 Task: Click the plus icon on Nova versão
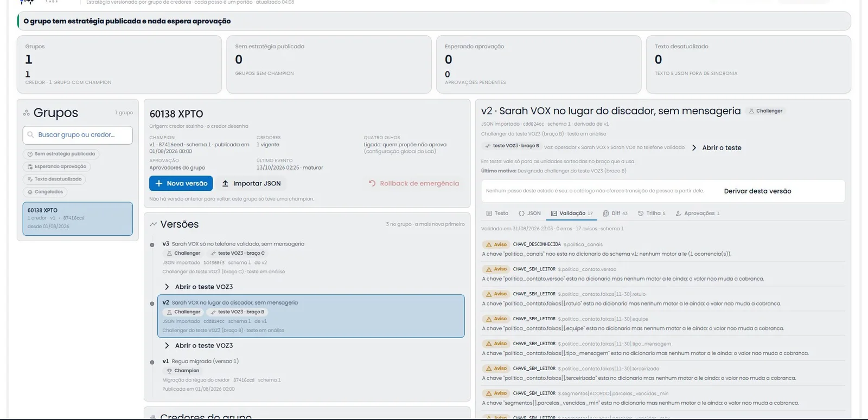(x=159, y=184)
